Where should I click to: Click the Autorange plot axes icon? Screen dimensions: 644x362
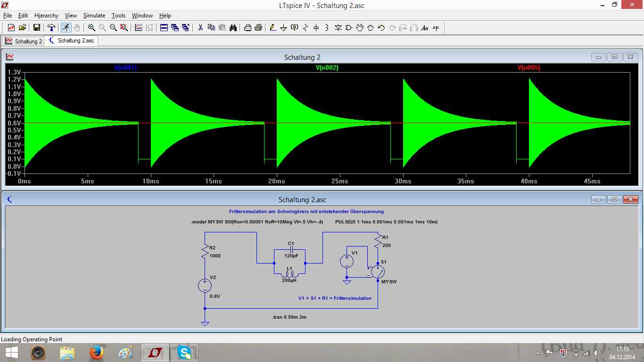[x=139, y=28]
